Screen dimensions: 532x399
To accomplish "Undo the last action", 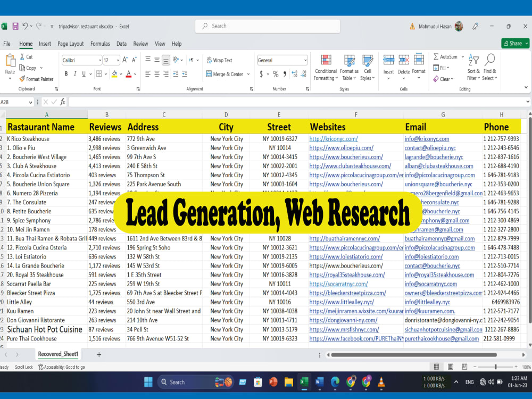I will pyautogui.click(x=25, y=26).
